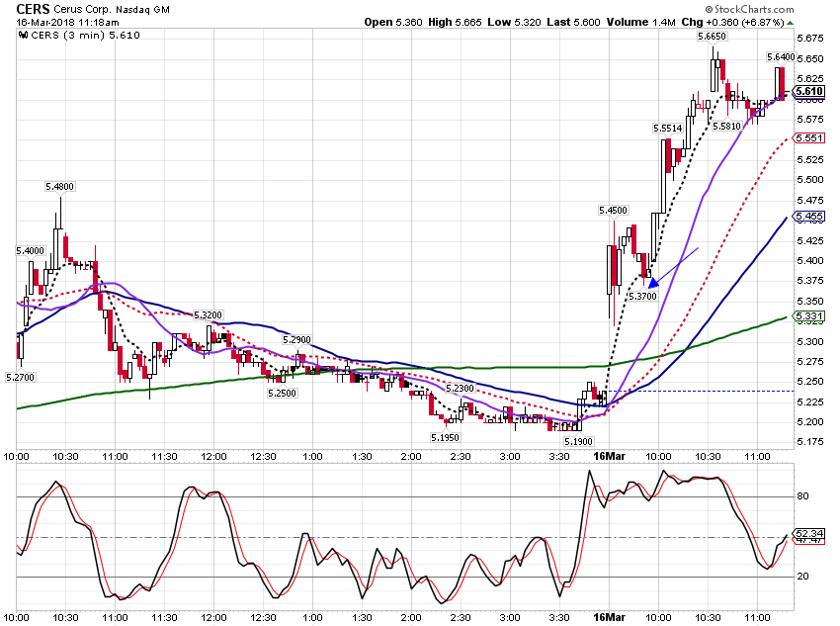Click the High 5.665 value in header
This screenshot has width=840, height=626.
pos(455,22)
